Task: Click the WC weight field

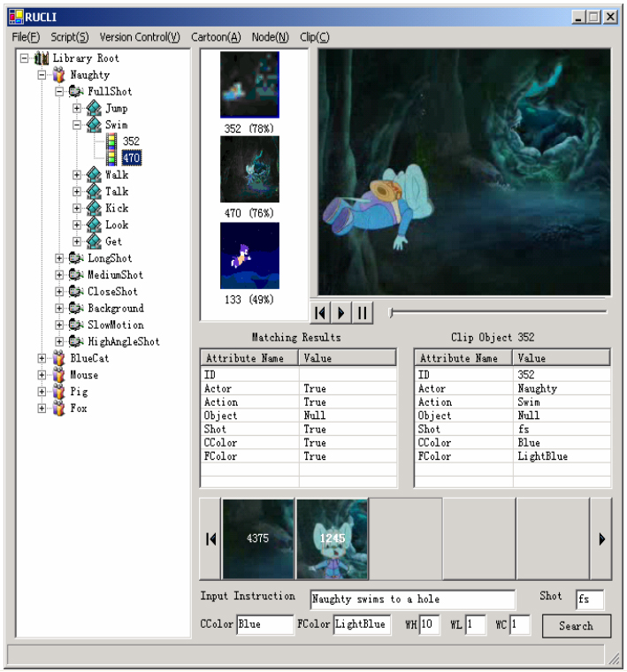Action: [x=520, y=624]
